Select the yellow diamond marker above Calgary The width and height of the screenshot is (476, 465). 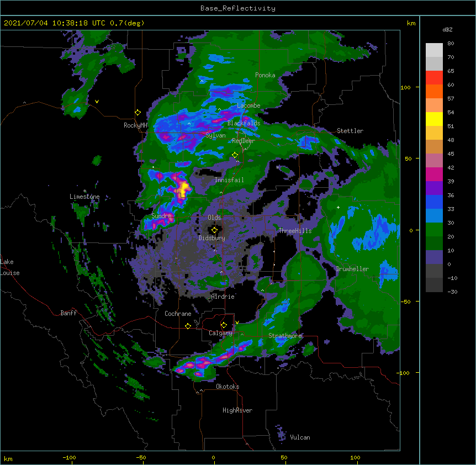point(224,325)
